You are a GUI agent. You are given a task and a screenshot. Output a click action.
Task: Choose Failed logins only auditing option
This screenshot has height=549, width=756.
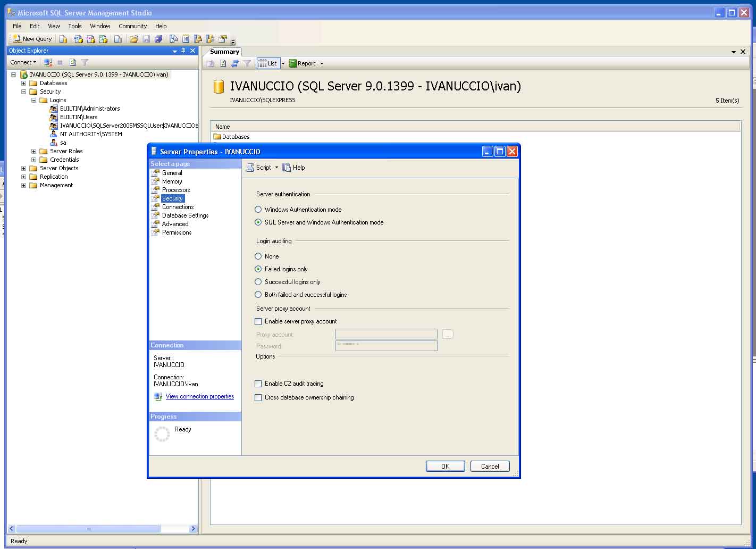[258, 269]
